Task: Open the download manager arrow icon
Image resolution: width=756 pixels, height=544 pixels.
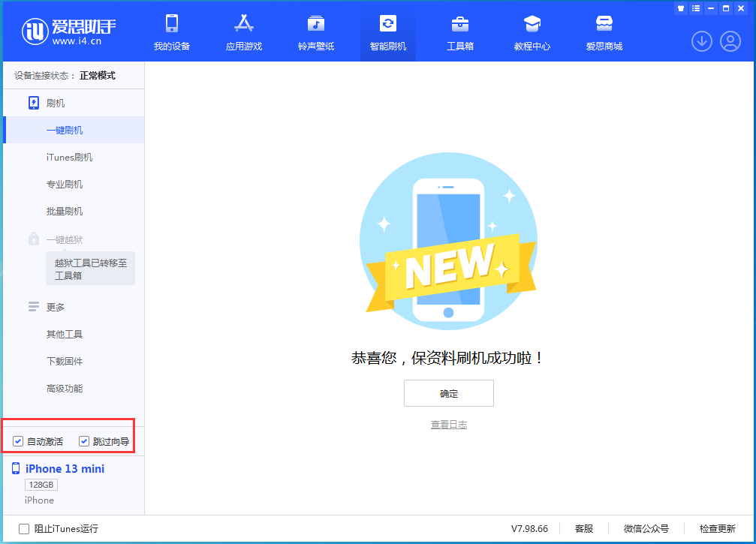Action: pos(701,41)
